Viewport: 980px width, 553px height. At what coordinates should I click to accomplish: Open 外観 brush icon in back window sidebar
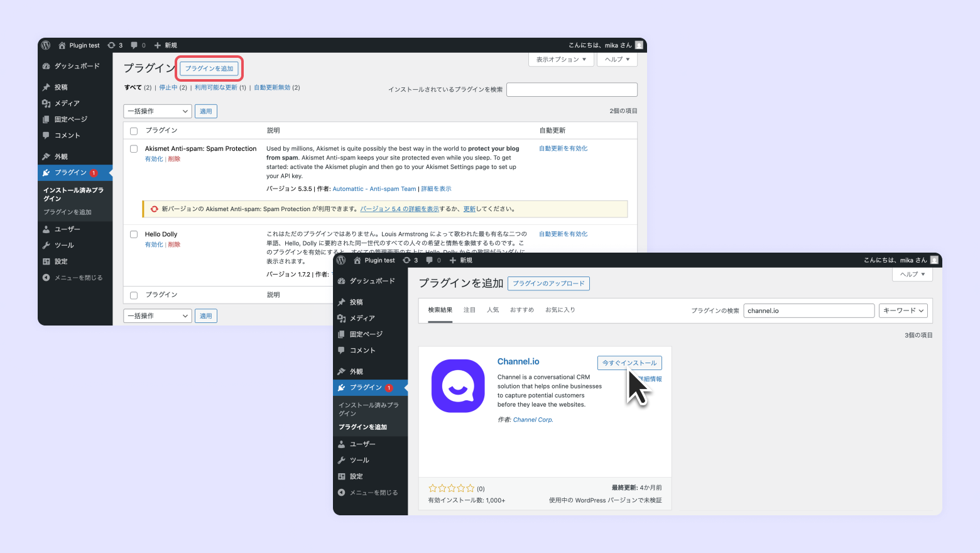click(46, 156)
